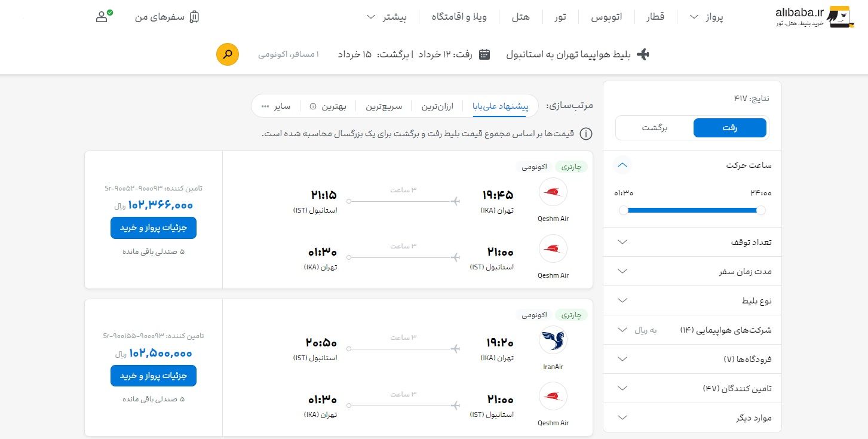Click the IranAir airline logo
The image size is (868, 439).
[x=553, y=340]
